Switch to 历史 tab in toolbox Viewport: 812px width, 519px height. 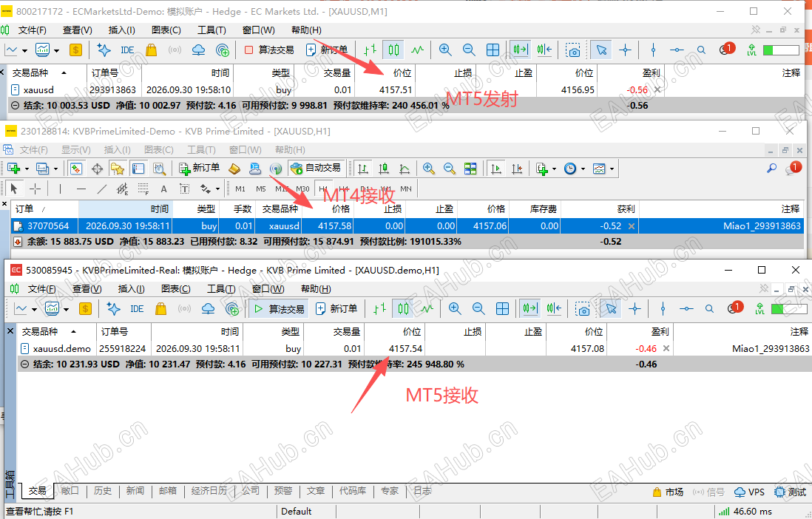coord(103,491)
